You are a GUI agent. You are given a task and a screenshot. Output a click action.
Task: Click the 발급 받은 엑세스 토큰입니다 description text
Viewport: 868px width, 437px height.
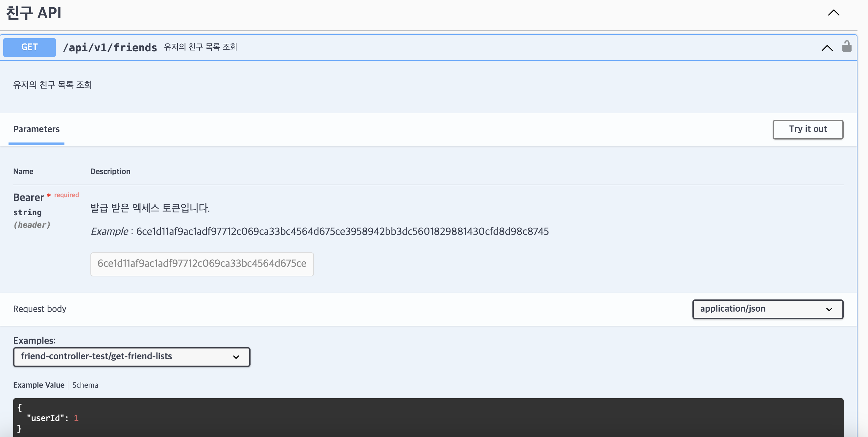[150, 208]
